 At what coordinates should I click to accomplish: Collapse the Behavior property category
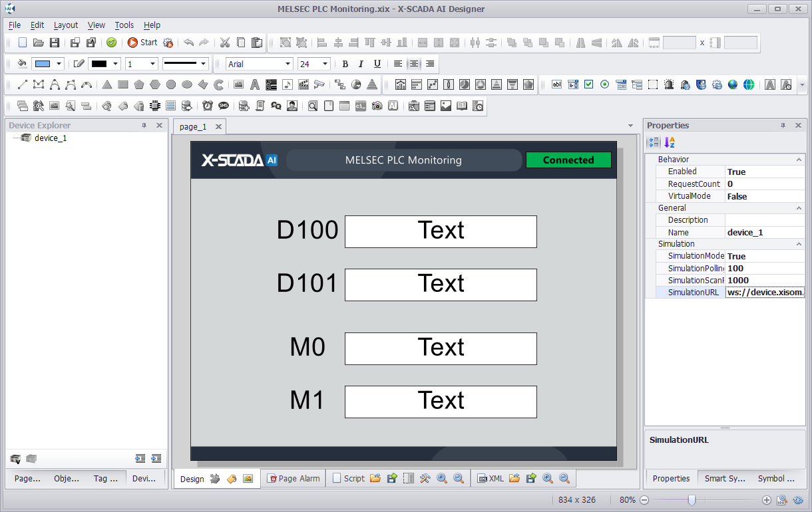[799, 160]
